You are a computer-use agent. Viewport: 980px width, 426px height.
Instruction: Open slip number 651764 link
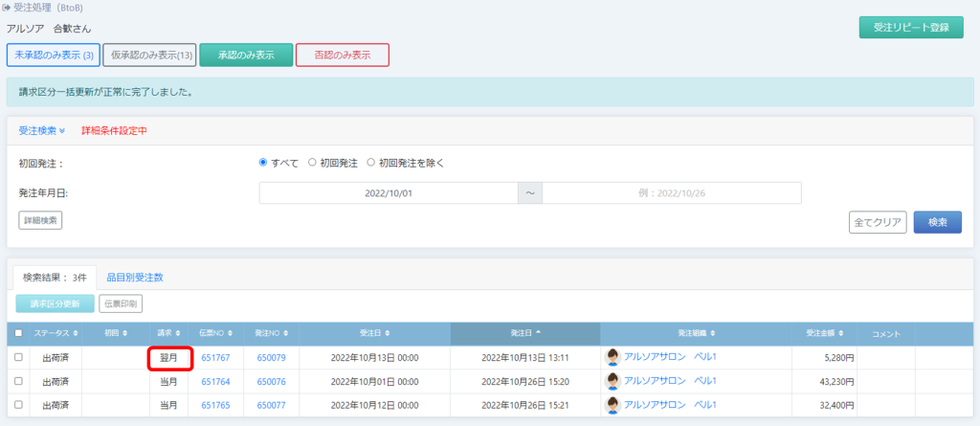(215, 381)
